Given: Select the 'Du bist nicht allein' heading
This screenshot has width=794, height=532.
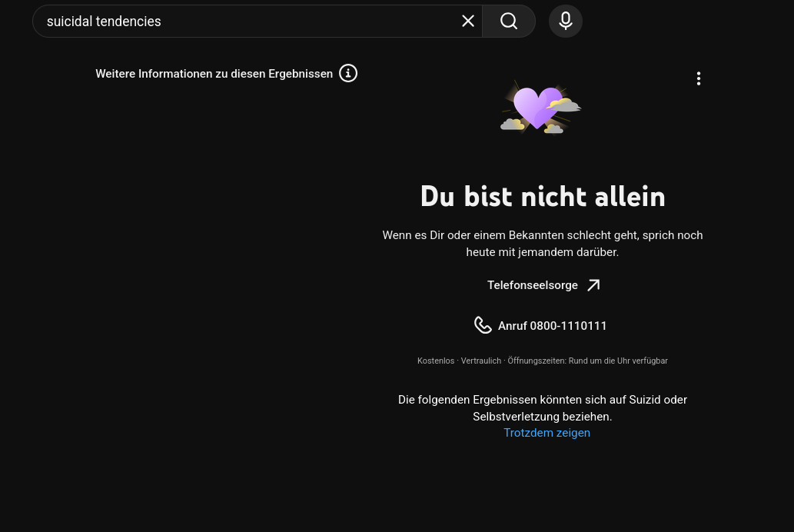Looking at the screenshot, I should (x=543, y=197).
